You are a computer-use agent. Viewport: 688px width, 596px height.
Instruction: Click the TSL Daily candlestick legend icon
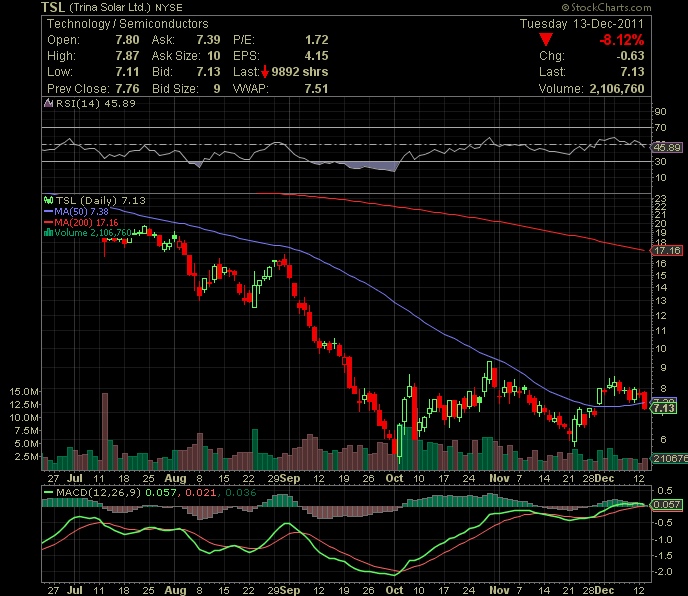coord(48,200)
